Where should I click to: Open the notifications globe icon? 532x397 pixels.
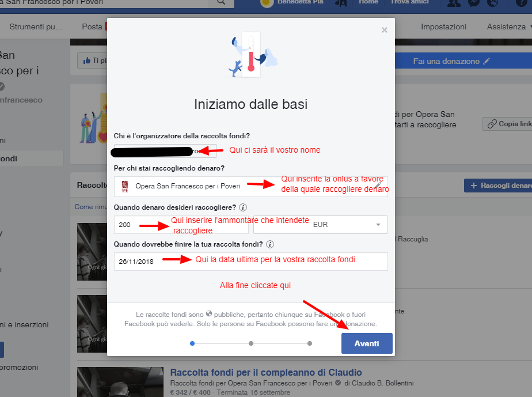[492, 2]
